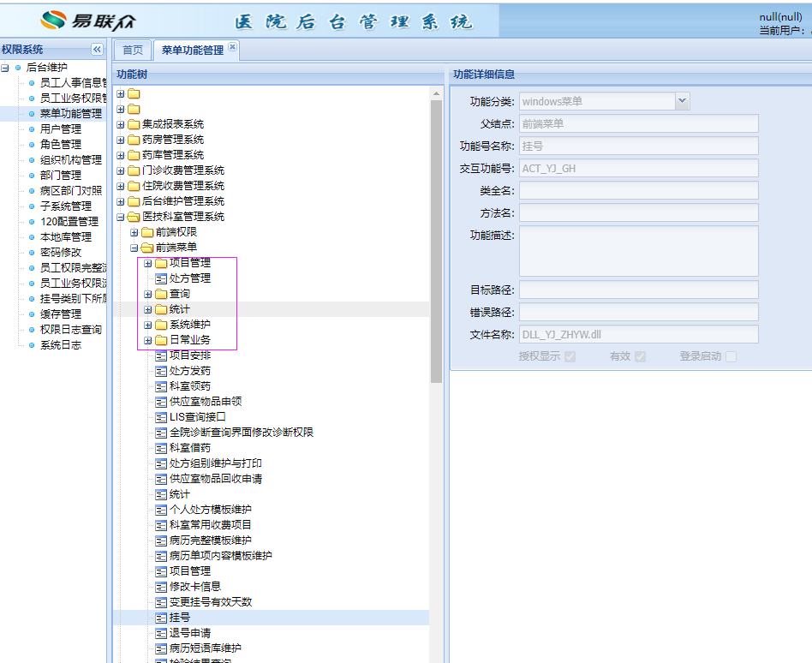This screenshot has height=663, width=812.
Task: Expand the 后台维护管理系统 folder
Action: [x=120, y=201]
